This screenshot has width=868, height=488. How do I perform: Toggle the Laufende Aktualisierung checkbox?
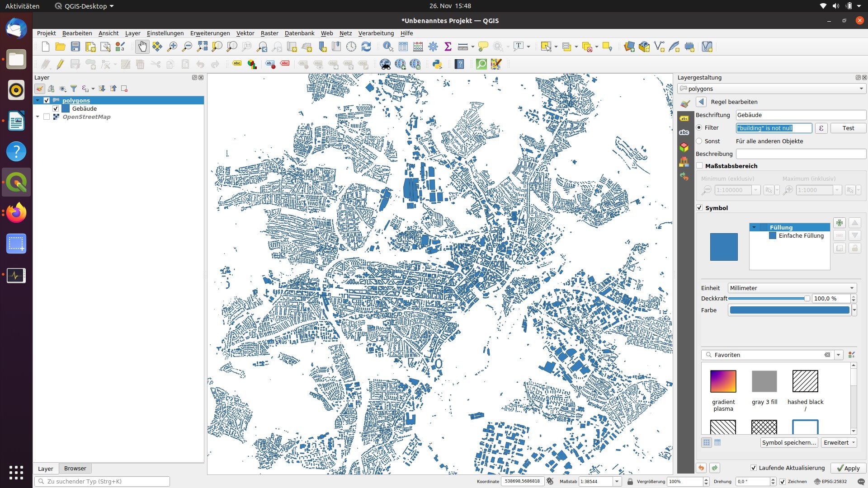coord(753,468)
